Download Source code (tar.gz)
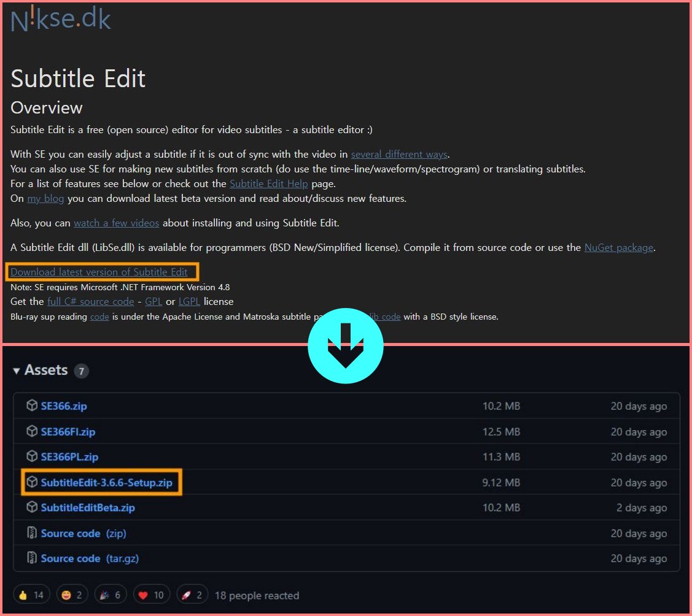The width and height of the screenshot is (692, 616). click(90, 558)
